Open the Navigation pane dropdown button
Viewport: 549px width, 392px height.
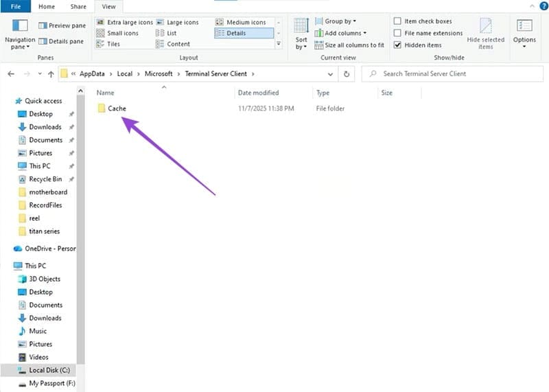[20, 34]
